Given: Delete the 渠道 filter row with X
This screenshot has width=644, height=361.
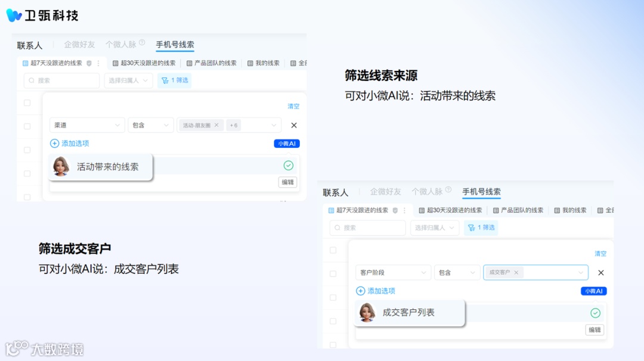Looking at the screenshot, I should point(294,125).
